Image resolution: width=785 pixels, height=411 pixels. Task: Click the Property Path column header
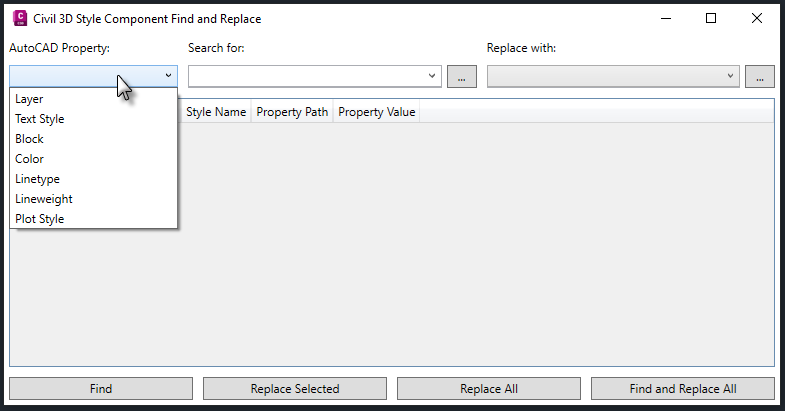coord(292,112)
